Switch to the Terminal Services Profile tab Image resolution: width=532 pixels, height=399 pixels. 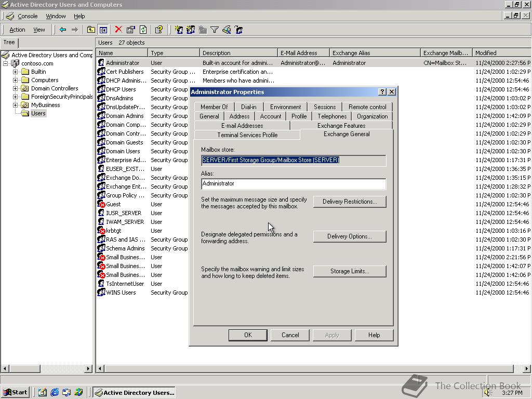click(x=247, y=135)
